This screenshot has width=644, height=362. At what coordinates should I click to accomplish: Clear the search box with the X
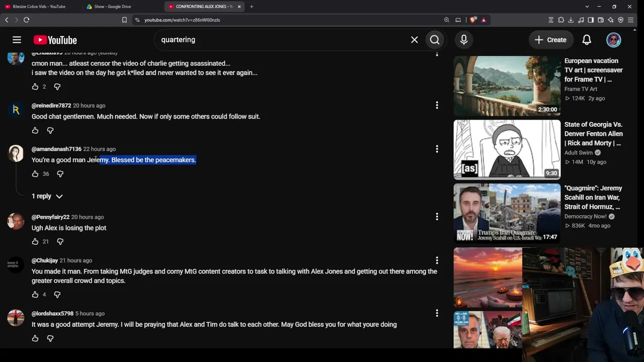tap(414, 40)
